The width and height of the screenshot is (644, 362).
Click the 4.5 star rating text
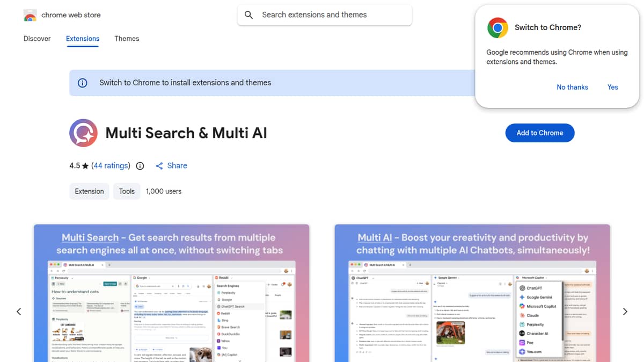point(79,166)
